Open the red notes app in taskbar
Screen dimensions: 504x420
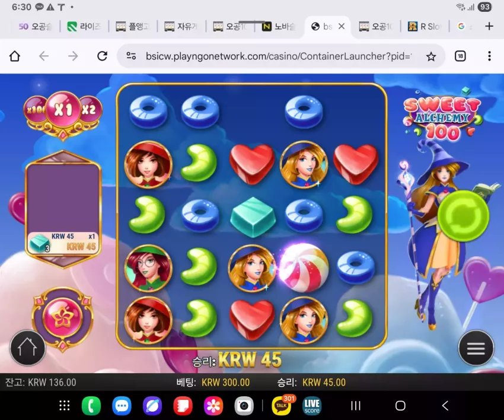[183, 406]
